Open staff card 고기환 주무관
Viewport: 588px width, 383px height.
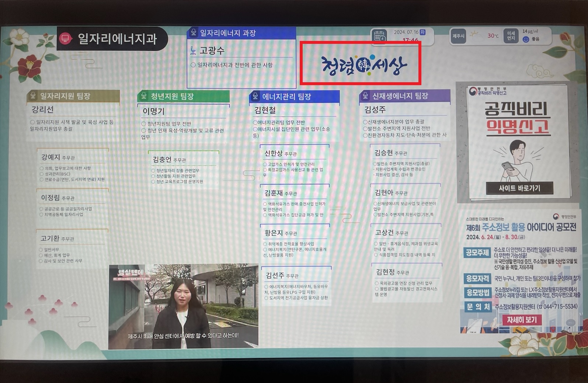click(x=72, y=248)
